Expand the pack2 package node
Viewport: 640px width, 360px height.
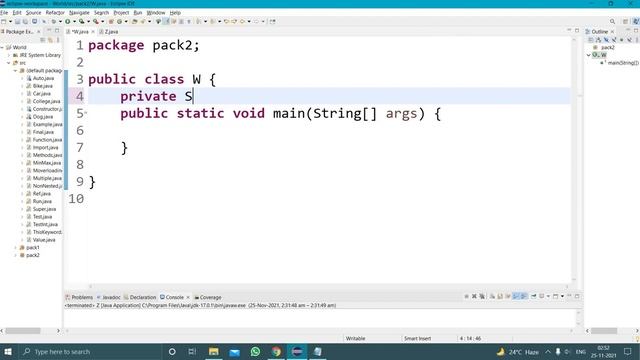point(16,255)
